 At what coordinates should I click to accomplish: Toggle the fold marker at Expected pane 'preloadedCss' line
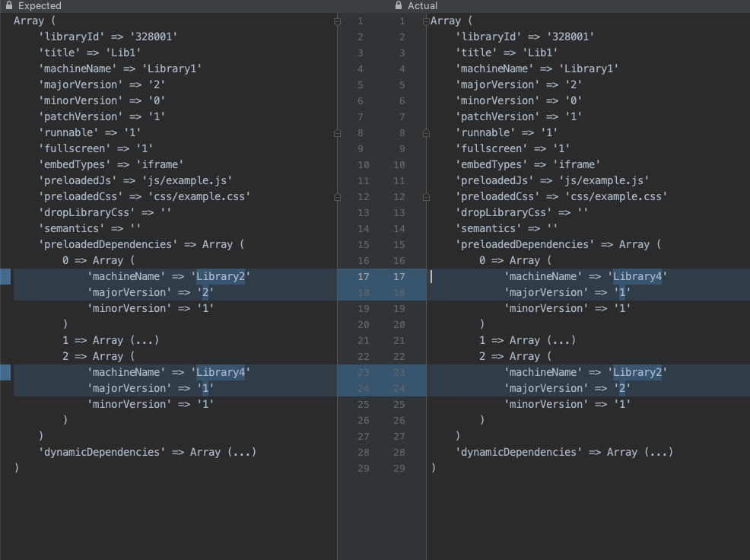(x=337, y=197)
